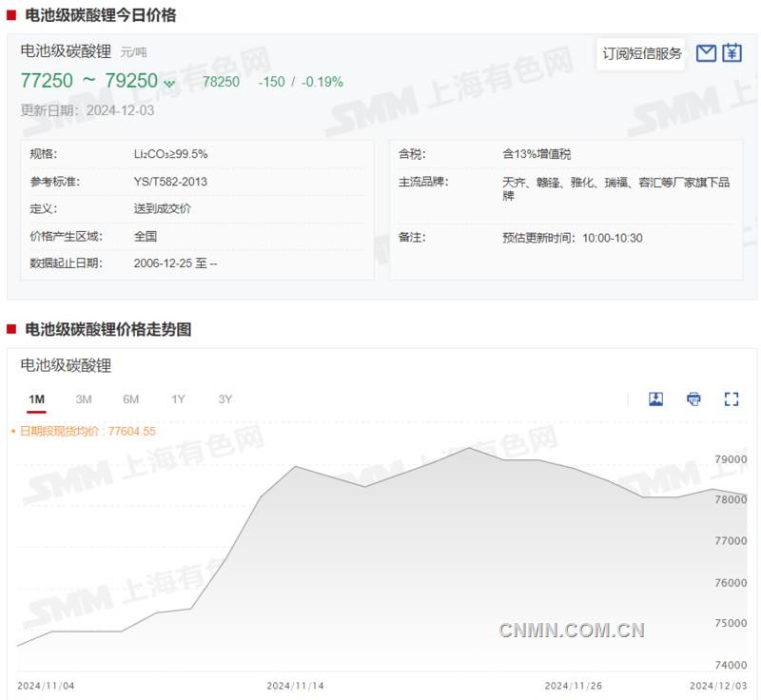761x700 pixels.
Task: Click the 2024/12/03 date axis label
Action: pos(717,686)
